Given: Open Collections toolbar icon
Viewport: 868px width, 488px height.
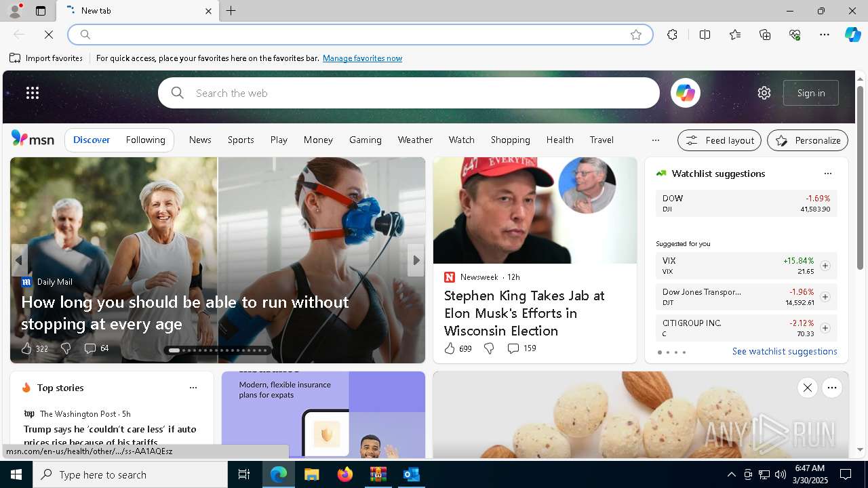Looking at the screenshot, I should click(x=765, y=35).
